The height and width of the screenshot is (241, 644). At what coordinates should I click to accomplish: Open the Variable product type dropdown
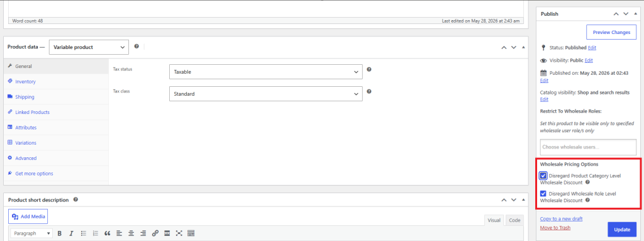click(89, 47)
